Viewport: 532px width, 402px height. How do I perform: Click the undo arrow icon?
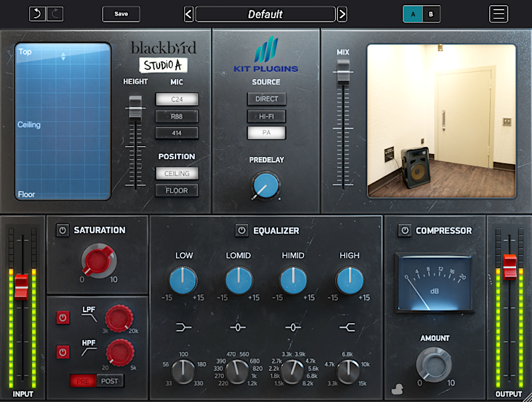coord(37,14)
